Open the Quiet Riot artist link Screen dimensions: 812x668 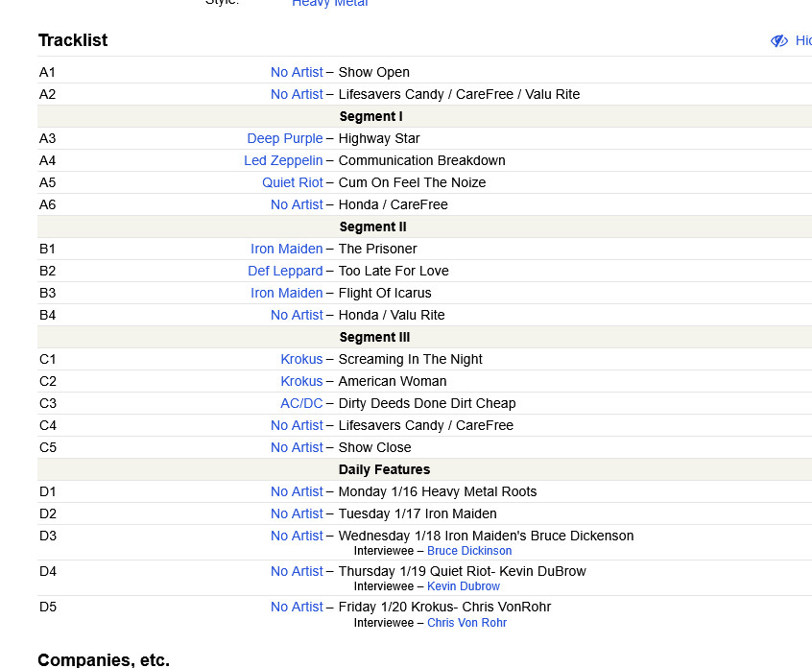[x=293, y=182]
